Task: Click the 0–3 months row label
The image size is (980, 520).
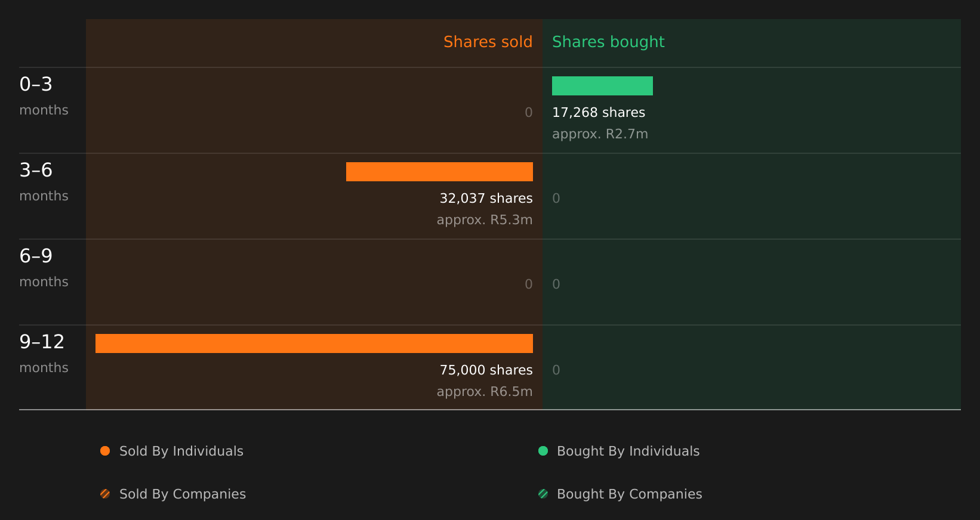Action: pos(44,96)
